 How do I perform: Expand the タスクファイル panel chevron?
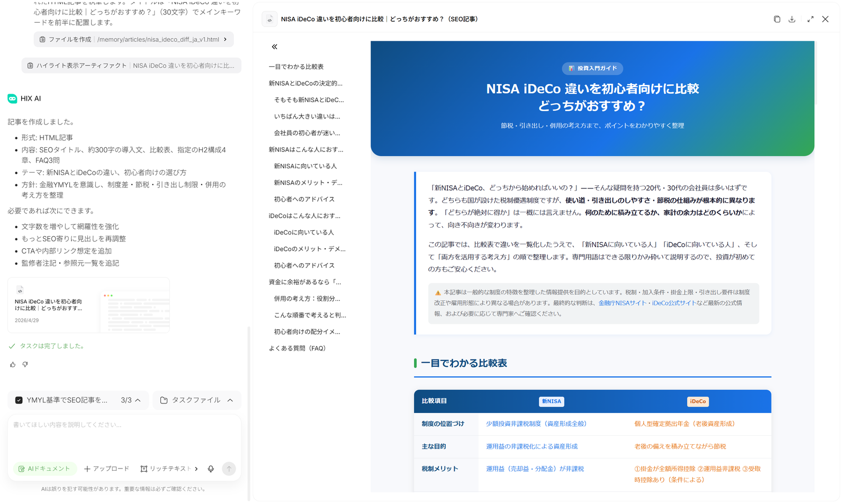coord(230,400)
